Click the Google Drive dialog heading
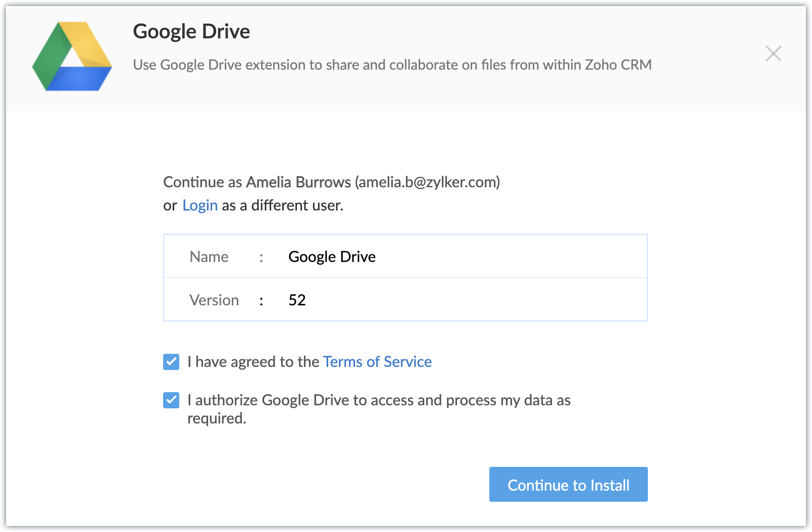 tap(191, 32)
